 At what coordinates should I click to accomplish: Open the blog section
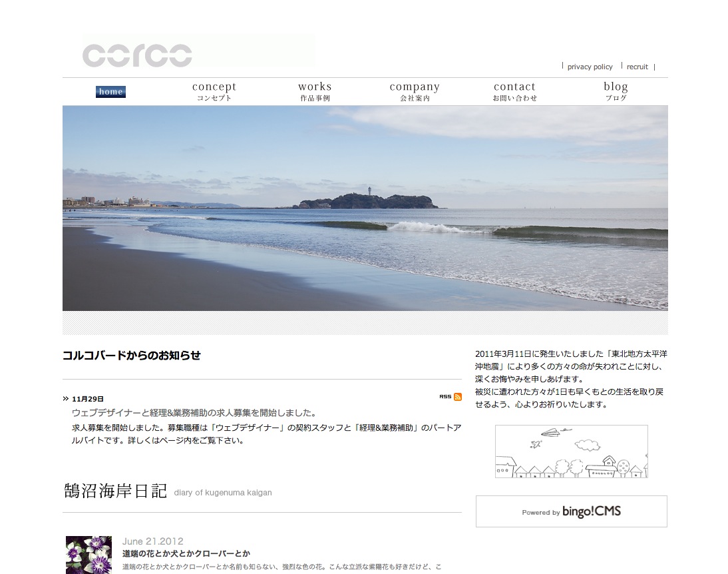(x=616, y=91)
